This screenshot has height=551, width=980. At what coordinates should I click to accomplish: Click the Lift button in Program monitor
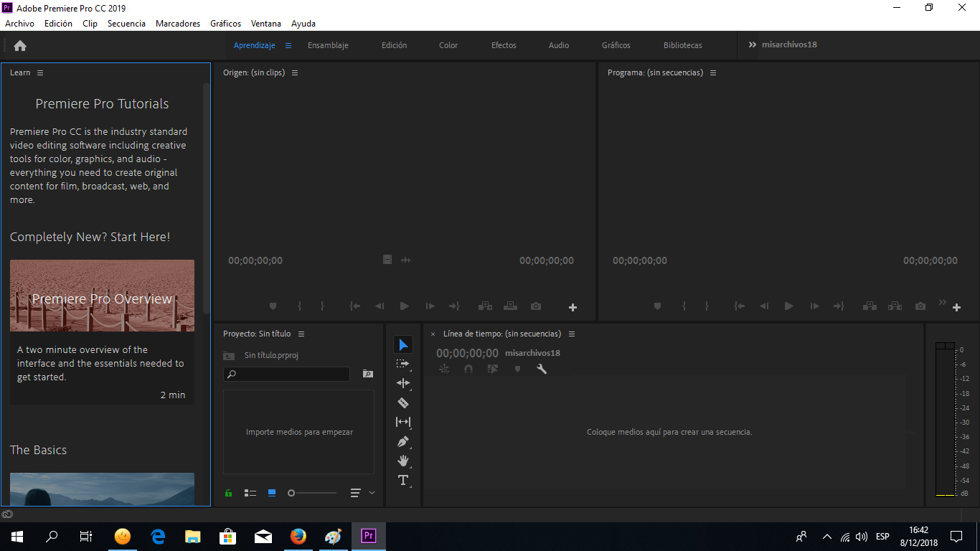(870, 306)
